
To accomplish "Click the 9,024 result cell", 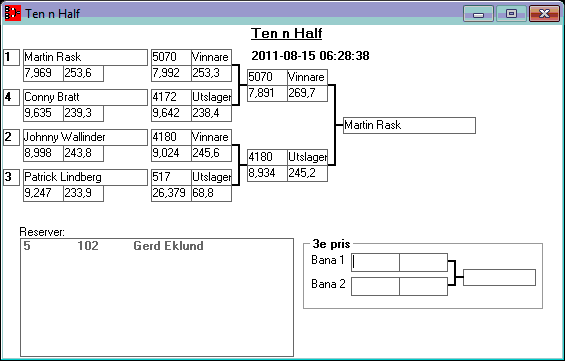I will pos(171,153).
